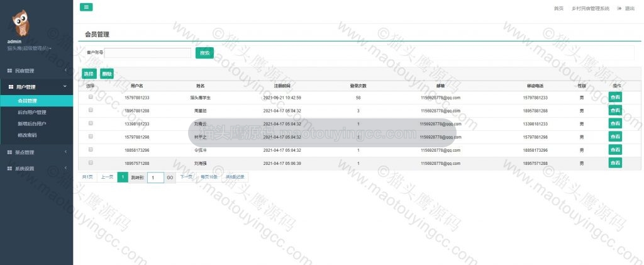644x265 pixels.
Task: Click the grid icon beside 用户管理
Action: [11, 87]
